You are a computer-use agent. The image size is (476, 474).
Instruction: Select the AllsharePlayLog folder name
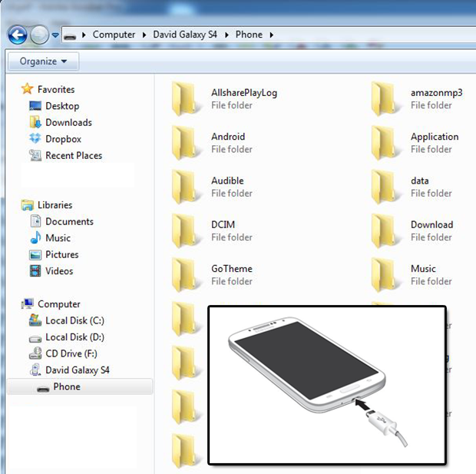click(x=244, y=93)
